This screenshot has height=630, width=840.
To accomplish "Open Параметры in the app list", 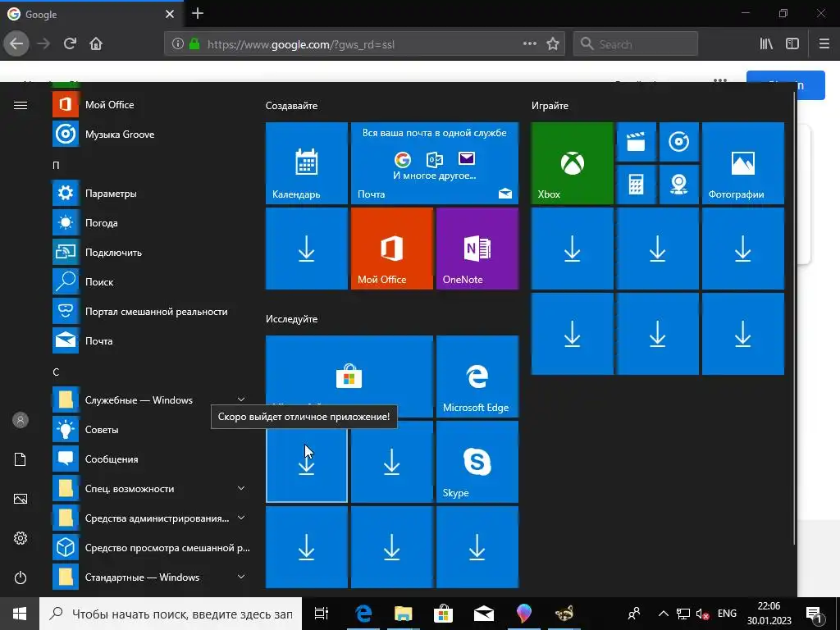I will [152, 193].
